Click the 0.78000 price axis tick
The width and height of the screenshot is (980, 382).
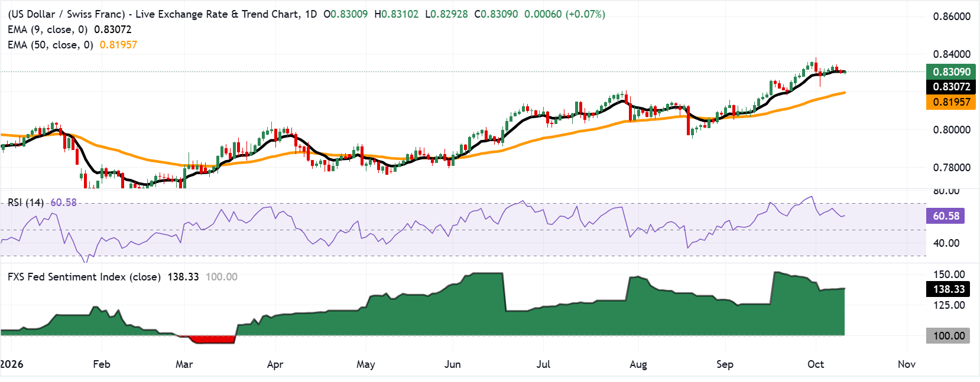tap(952, 168)
